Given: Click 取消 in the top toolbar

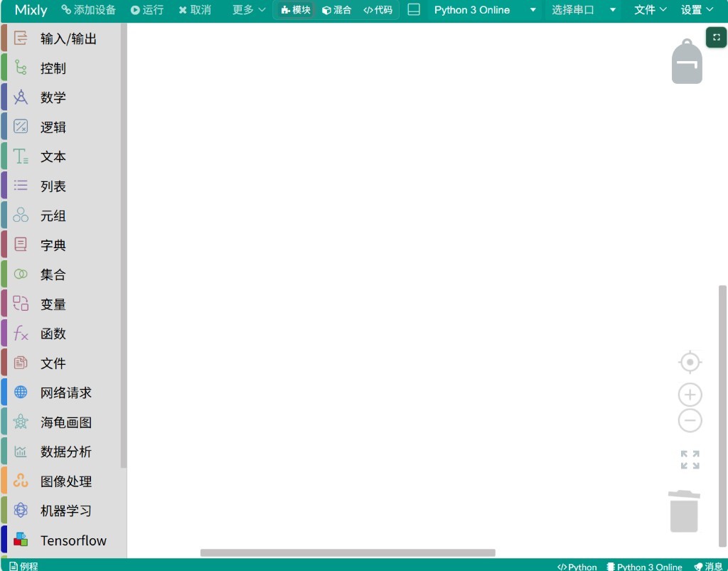Looking at the screenshot, I should click(x=195, y=10).
